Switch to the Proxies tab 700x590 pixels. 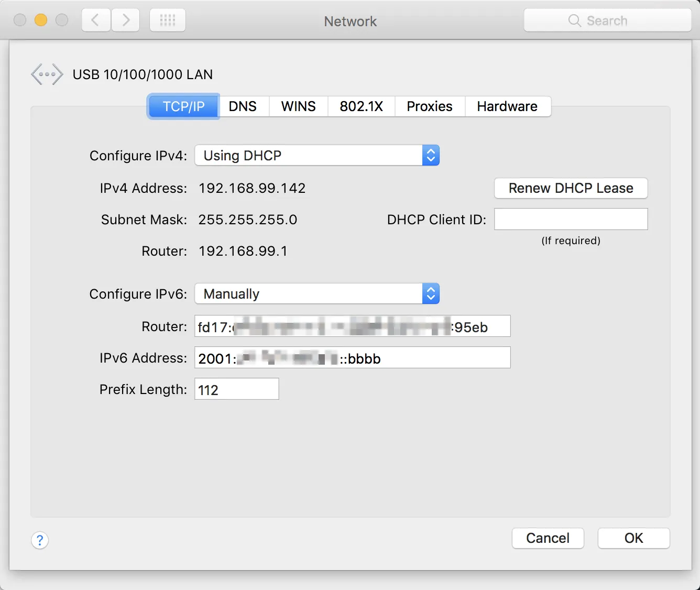click(x=430, y=106)
